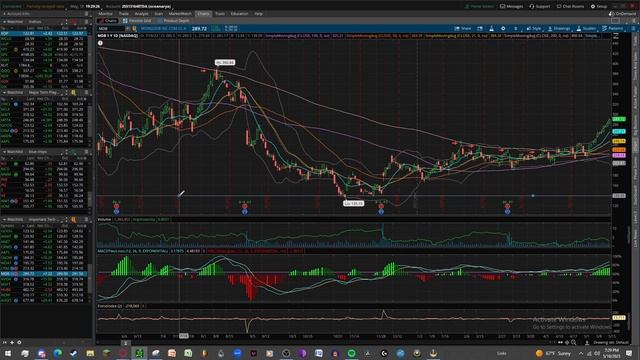Click the MDB symbol input field

pyautogui.click(x=110, y=29)
